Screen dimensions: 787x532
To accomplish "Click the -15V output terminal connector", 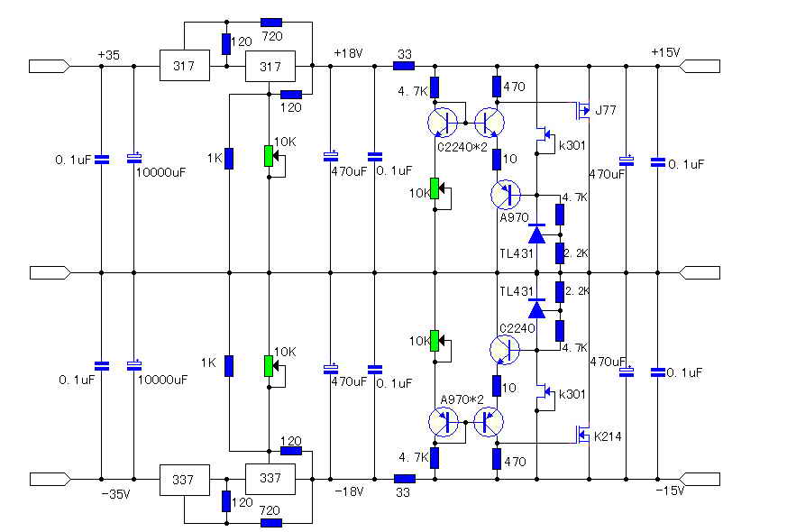I will coord(700,480).
